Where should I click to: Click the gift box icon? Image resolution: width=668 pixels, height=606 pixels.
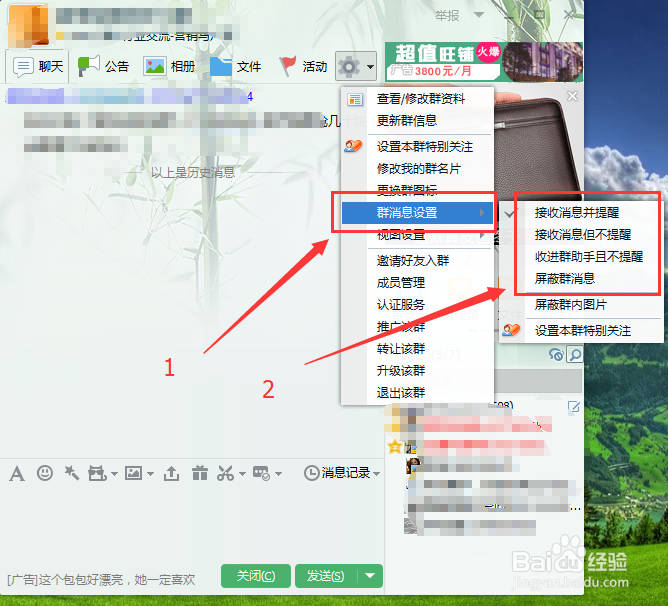click(199, 473)
